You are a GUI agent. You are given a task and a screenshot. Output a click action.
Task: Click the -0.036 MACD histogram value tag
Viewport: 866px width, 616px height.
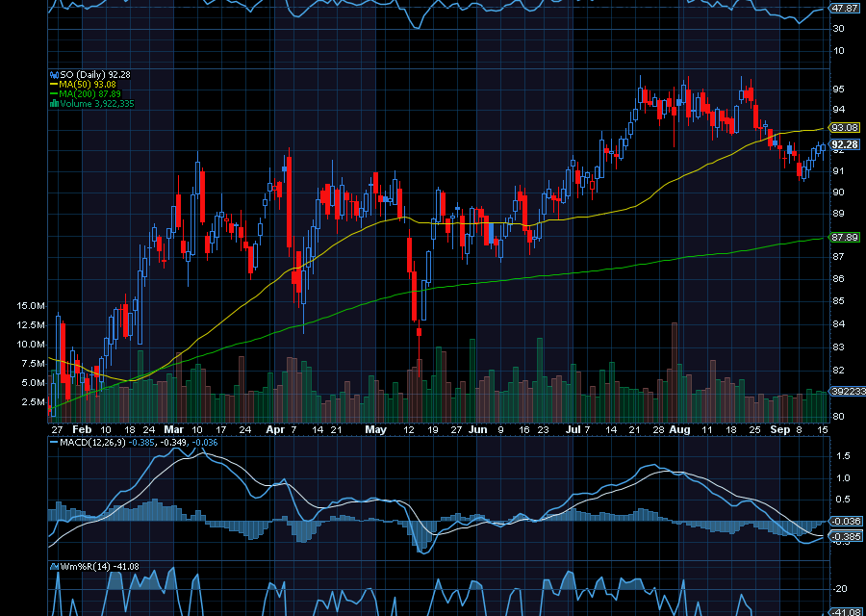(845, 521)
